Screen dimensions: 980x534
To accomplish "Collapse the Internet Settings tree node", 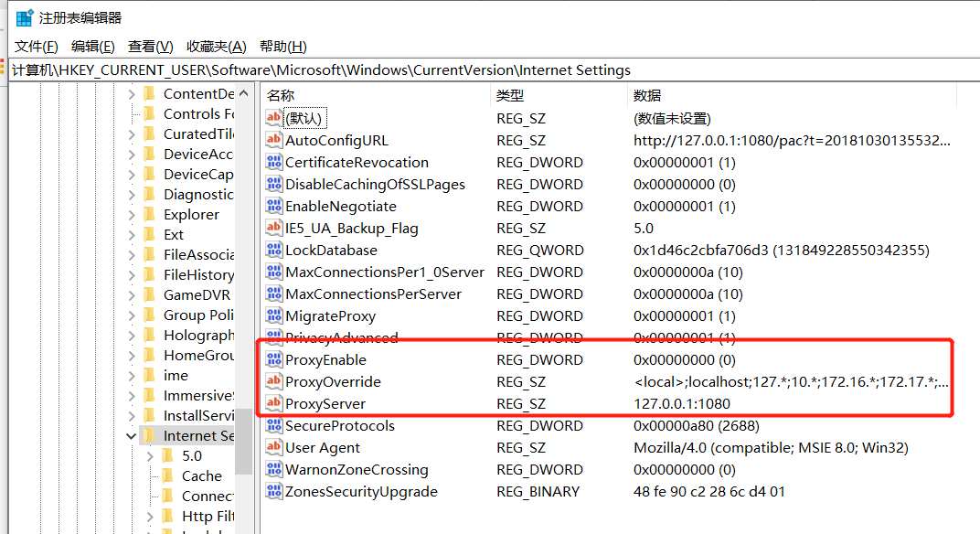I will pos(131,435).
